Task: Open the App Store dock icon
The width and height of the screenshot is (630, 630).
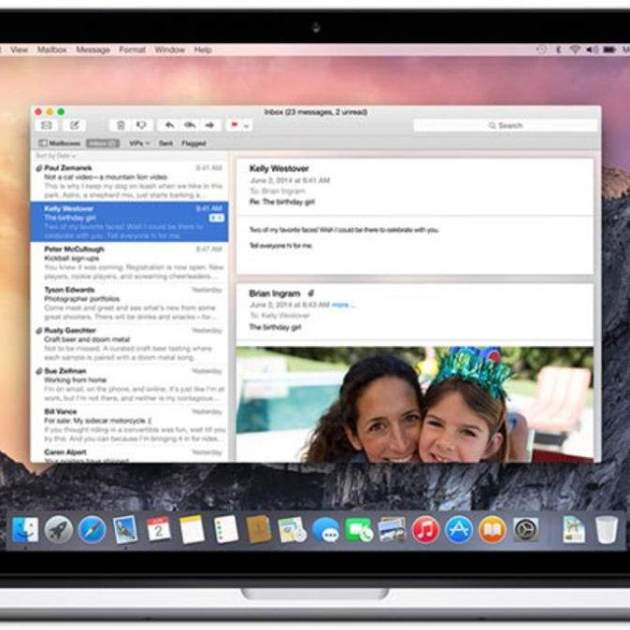Action: tap(459, 529)
